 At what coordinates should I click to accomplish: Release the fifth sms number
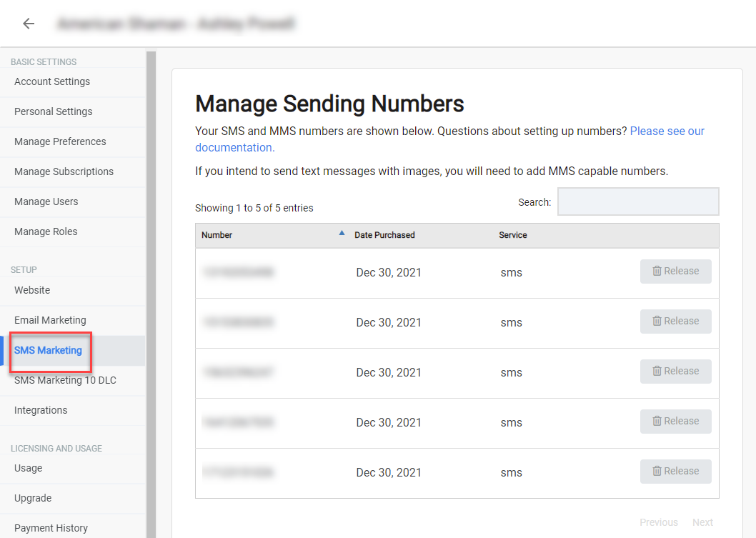pos(675,472)
